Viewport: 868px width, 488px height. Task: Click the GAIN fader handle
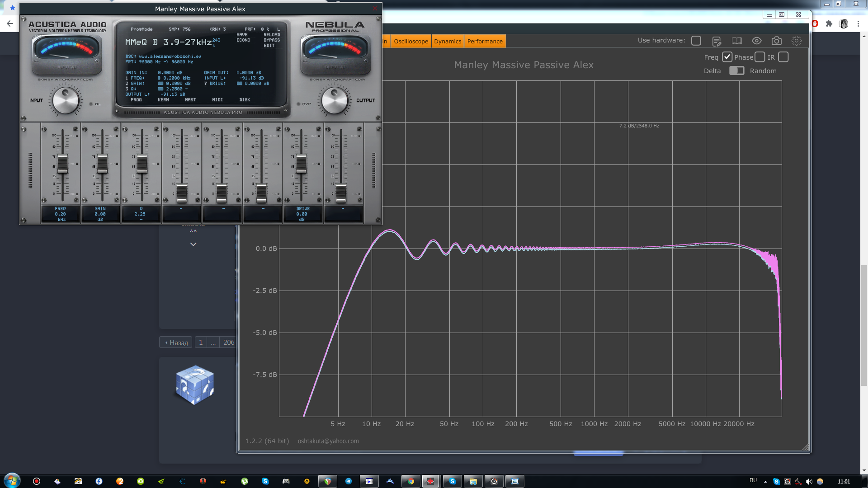pos(102,164)
